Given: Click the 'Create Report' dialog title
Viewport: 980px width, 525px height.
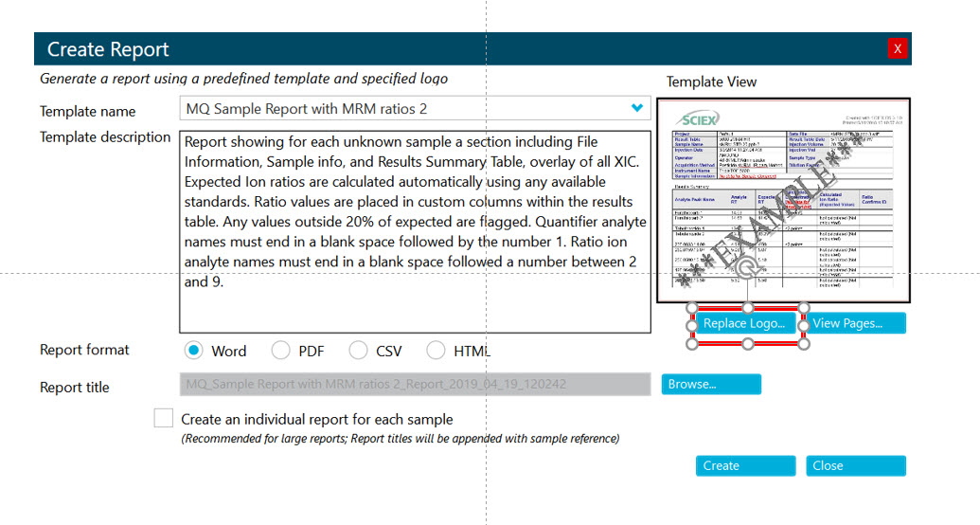Looking at the screenshot, I should [108, 49].
